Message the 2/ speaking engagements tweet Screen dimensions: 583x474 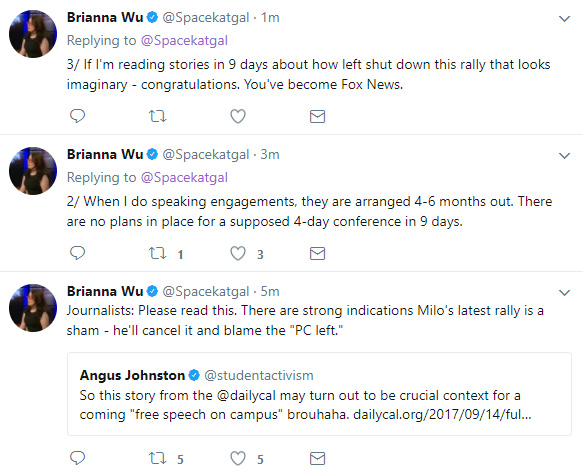(x=318, y=254)
